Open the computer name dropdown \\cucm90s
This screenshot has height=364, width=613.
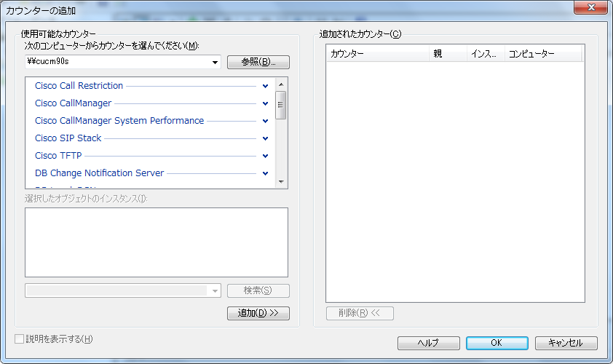215,62
